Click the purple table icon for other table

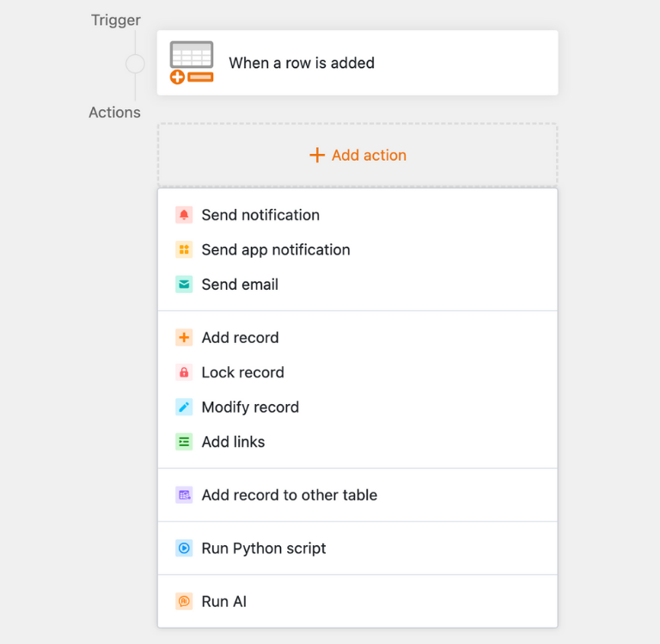click(184, 495)
